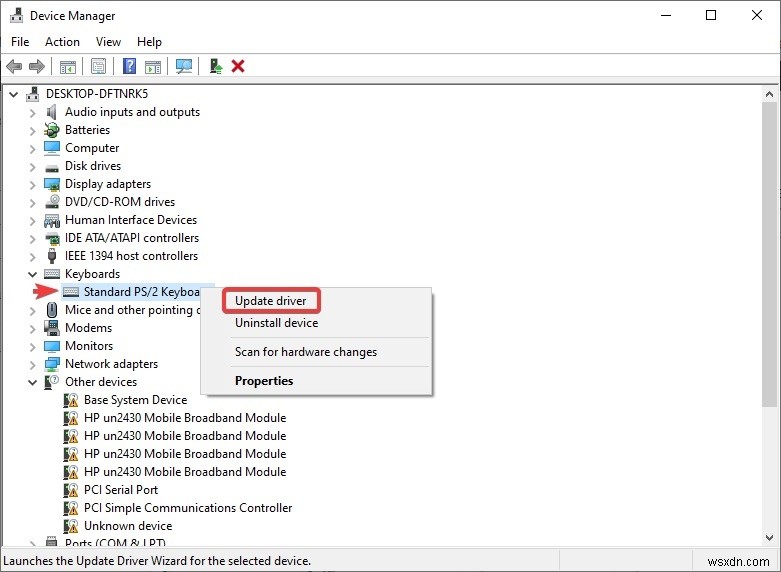
Task: Select the Network adapters icon
Action: [x=52, y=364]
